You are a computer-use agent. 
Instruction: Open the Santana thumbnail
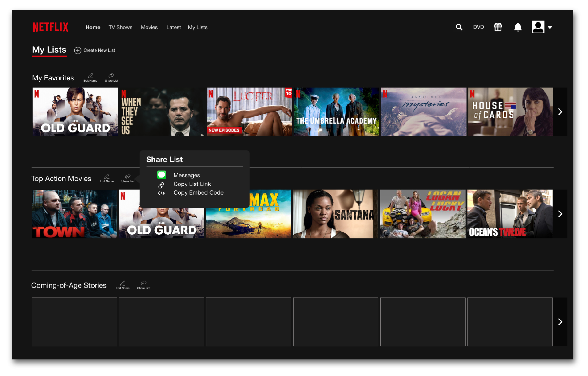click(335, 214)
